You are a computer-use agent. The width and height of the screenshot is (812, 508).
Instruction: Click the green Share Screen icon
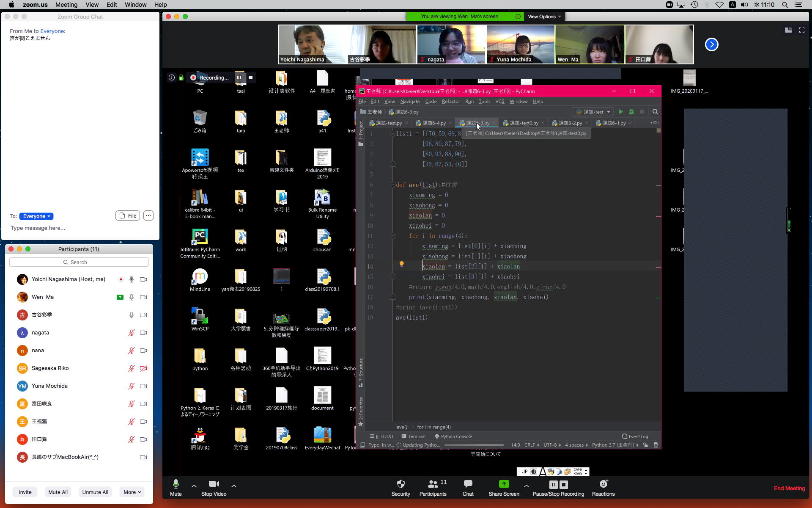pyautogui.click(x=503, y=484)
